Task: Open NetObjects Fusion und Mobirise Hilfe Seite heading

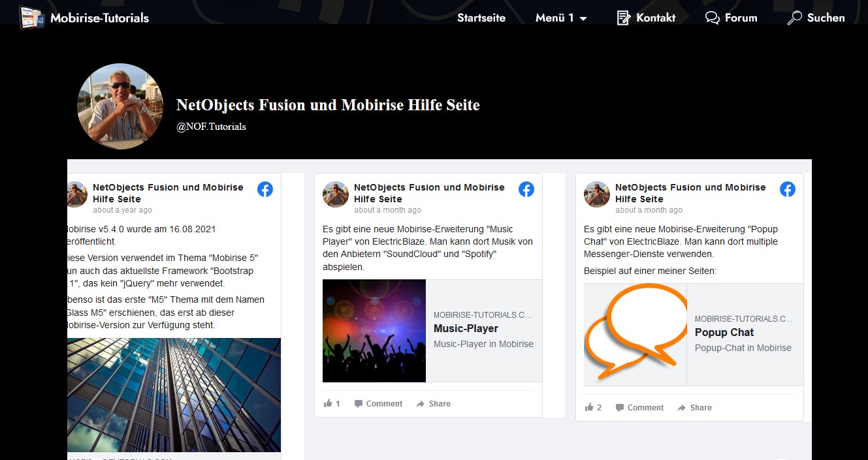Action: (328, 105)
